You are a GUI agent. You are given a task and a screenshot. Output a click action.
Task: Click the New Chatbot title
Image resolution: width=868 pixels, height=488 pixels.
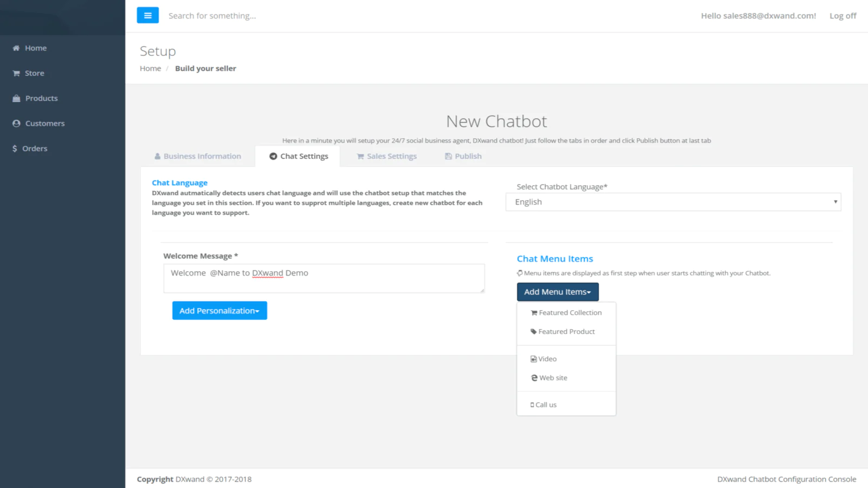click(496, 121)
